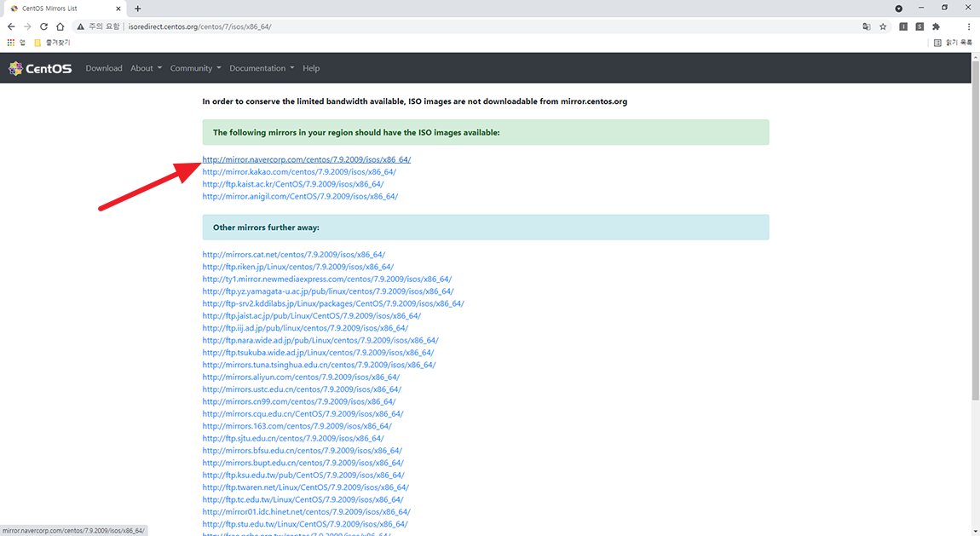Open the ty1.mirror.newmediaexpress.com link

click(327, 280)
